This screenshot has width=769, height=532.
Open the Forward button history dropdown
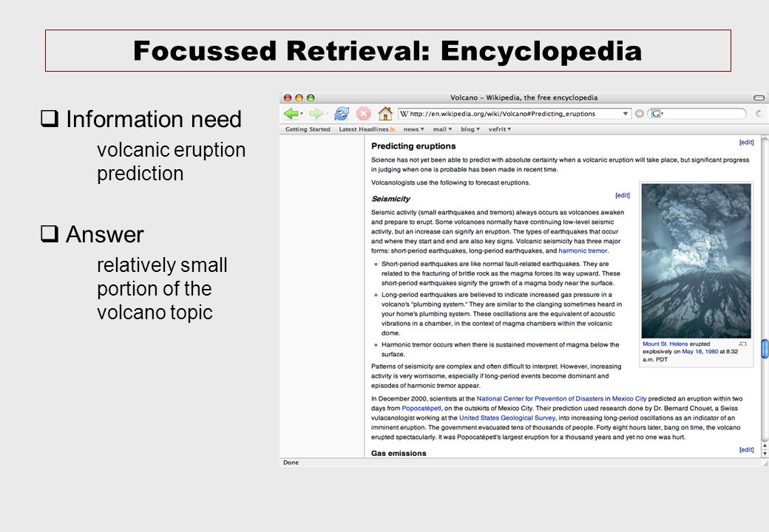click(x=327, y=114)
